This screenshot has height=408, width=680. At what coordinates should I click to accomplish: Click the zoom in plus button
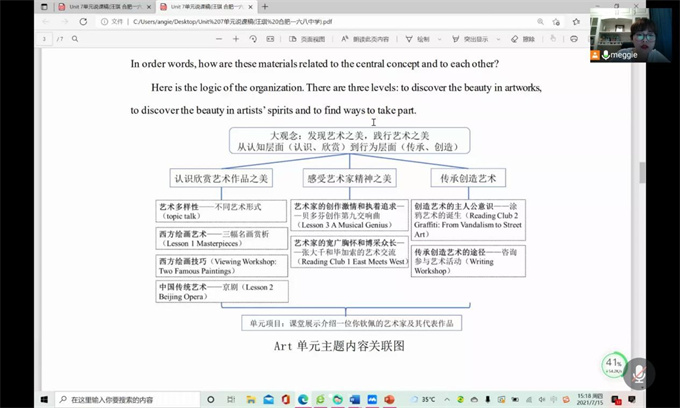coord(236,39)
